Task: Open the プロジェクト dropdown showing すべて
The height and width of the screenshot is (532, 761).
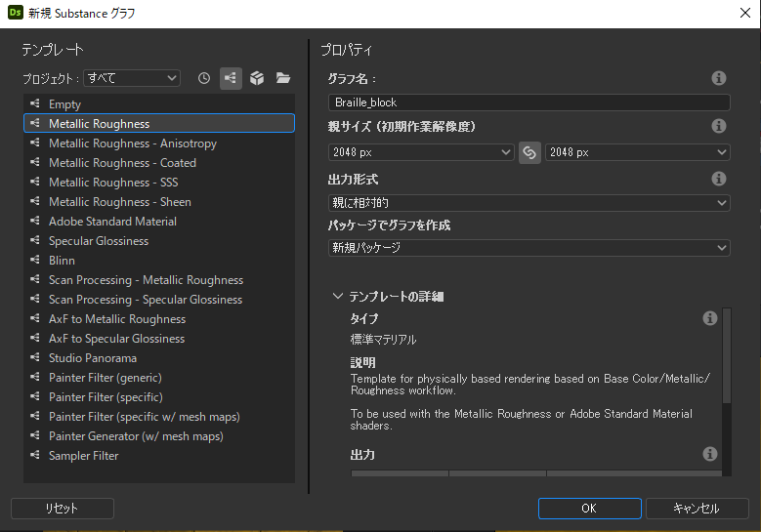Action: click(132, 78)
